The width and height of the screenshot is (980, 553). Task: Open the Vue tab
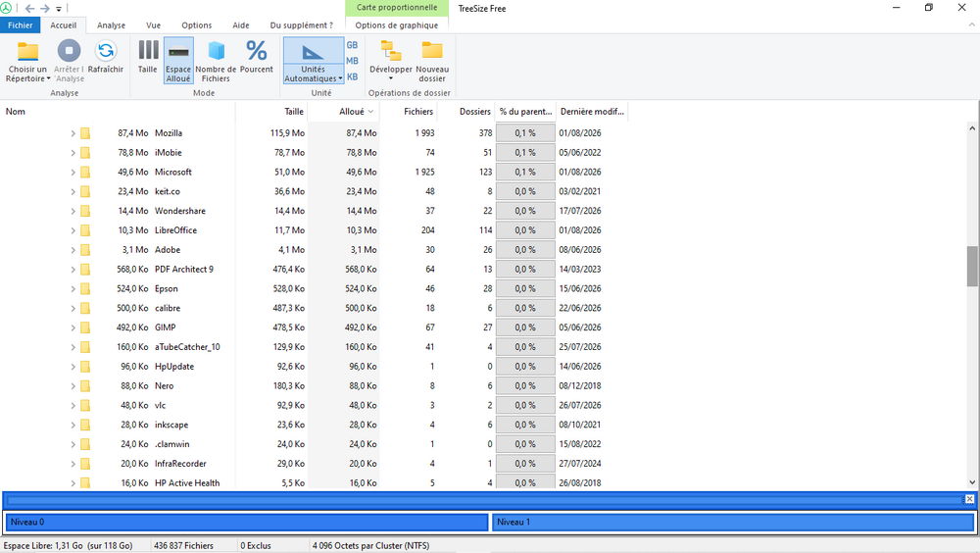coord(153,25)
